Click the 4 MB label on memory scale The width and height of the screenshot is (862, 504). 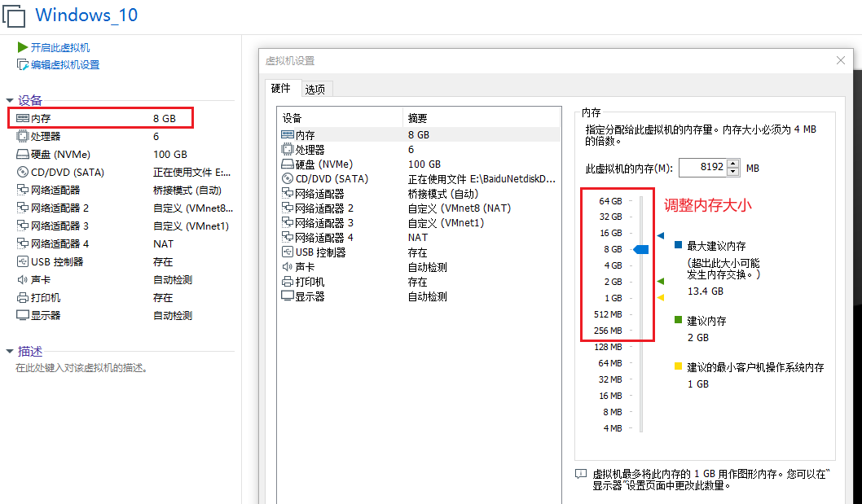[613, 428]
